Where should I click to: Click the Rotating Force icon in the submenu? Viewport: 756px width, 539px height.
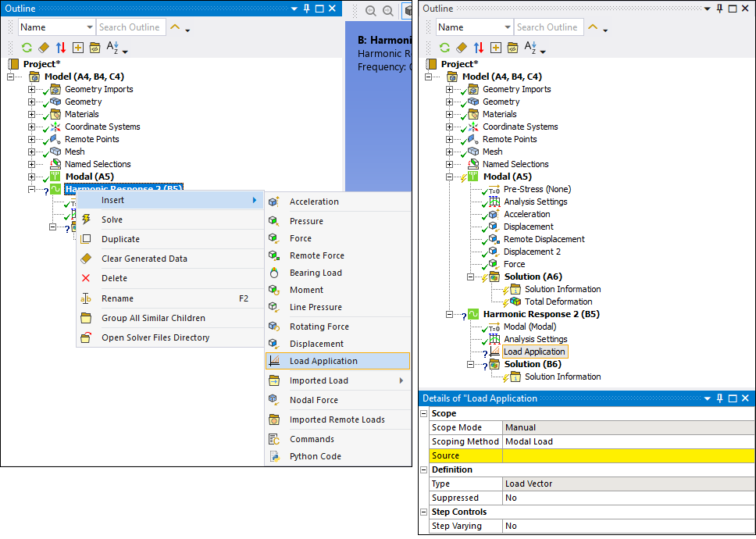pyautogui.click(x=273, y=327)
